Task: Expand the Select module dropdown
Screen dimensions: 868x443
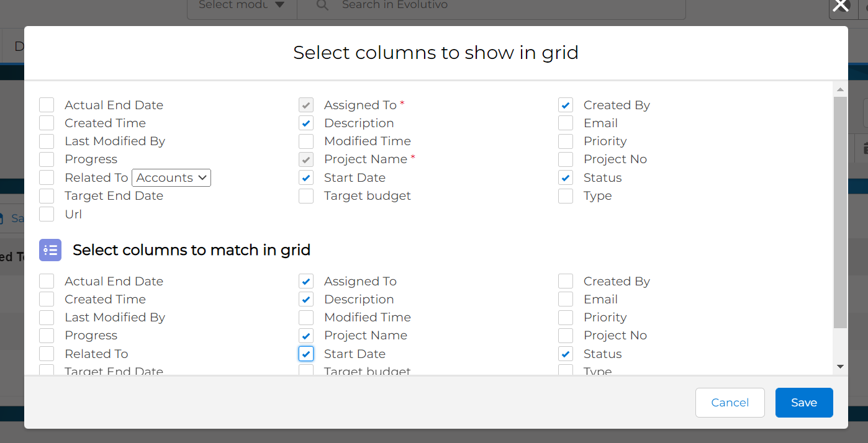Action: pyautogui.click(x=242, y=6)
